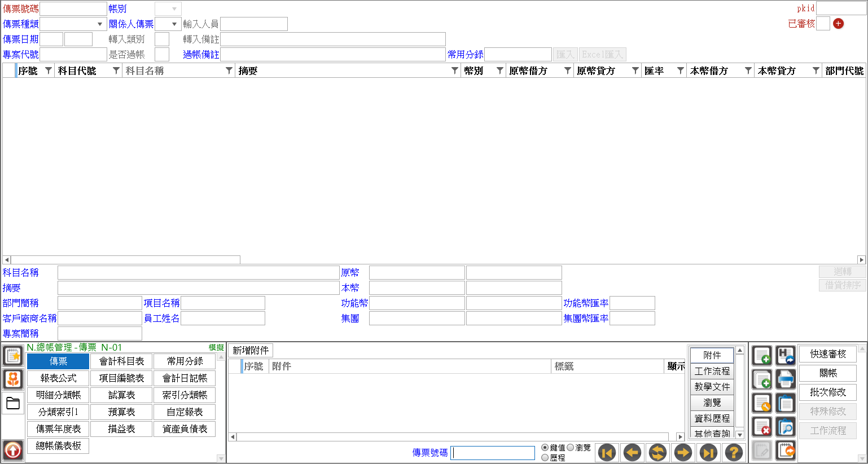Screen dimensions: 868x464
Task: Toggle the 是否過帳 checkbox
Action: coord(162,54)
